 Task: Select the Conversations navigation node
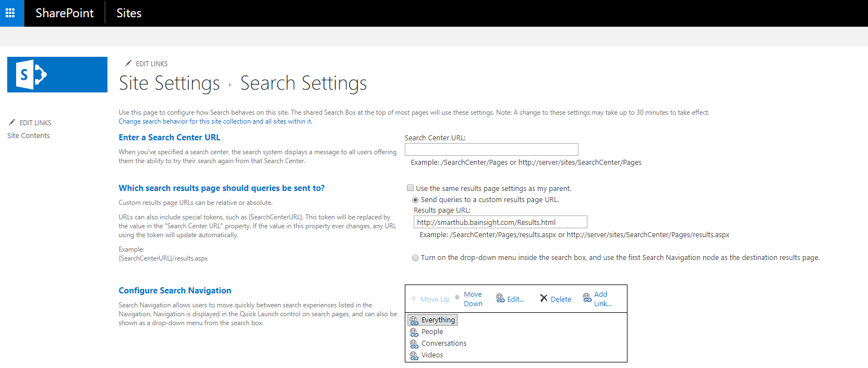pyautogui.click(x=444, y=344)
